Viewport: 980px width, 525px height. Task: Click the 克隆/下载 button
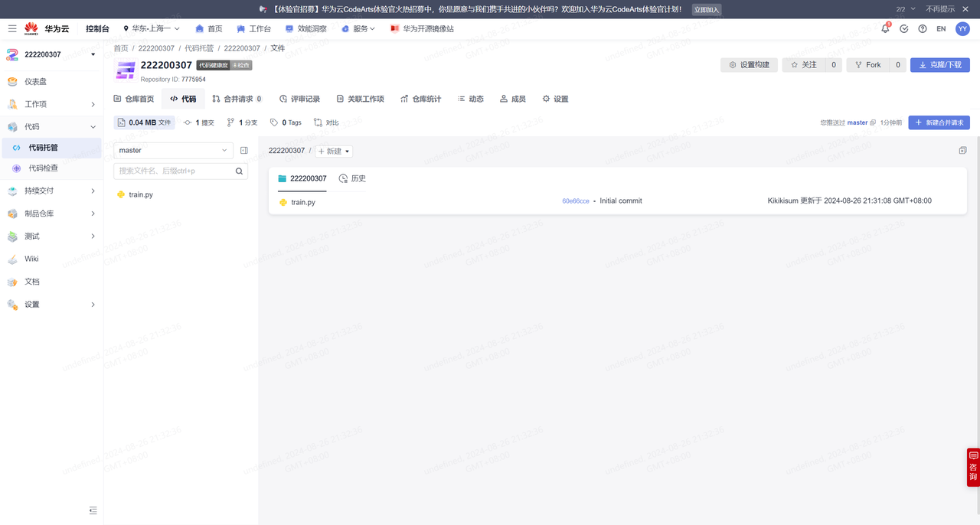click(x=939, y=65)
